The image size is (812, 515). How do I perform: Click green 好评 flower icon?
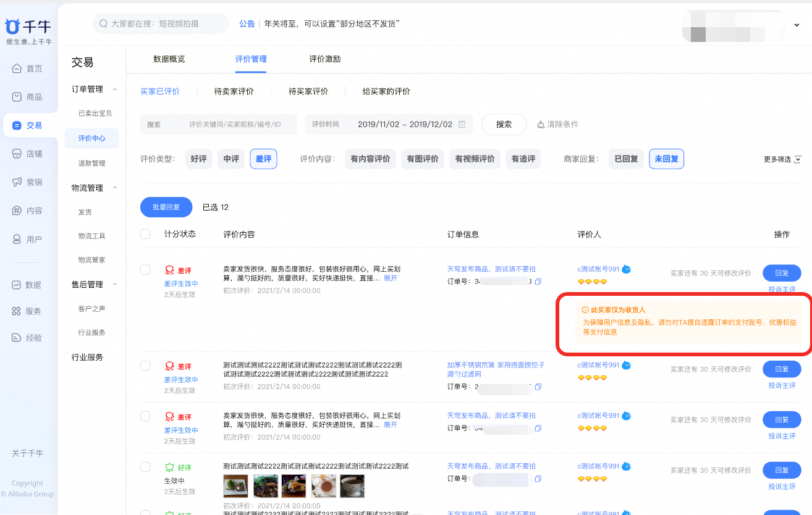169,467
